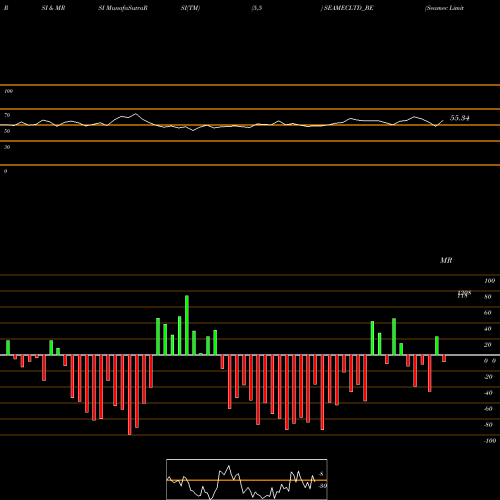Click the MR axis label -40

[x=488, y=393]
